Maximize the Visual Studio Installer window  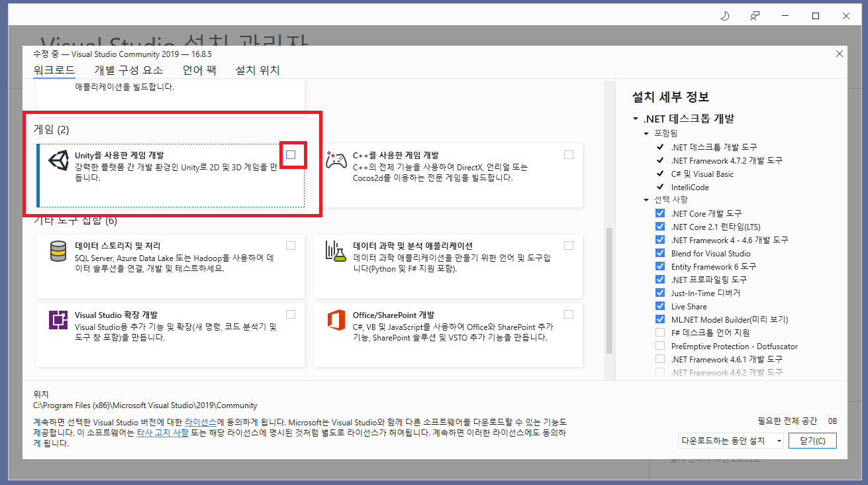[x=816, y=16]
